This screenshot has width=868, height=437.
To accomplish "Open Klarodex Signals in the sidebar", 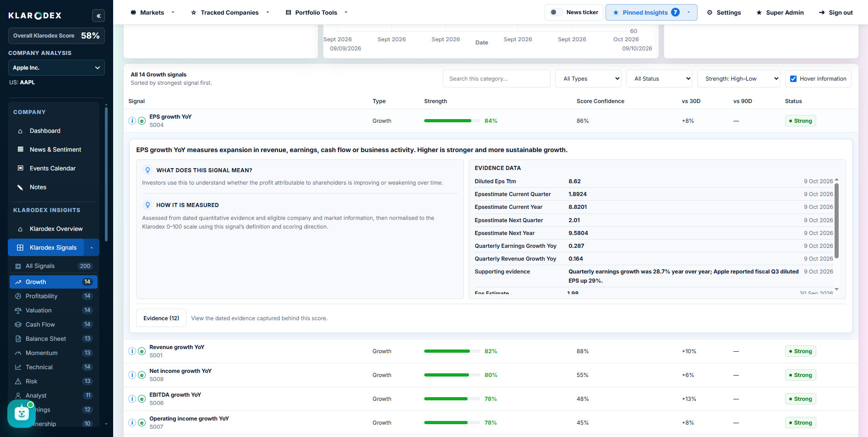I will [x=46, y=248].
